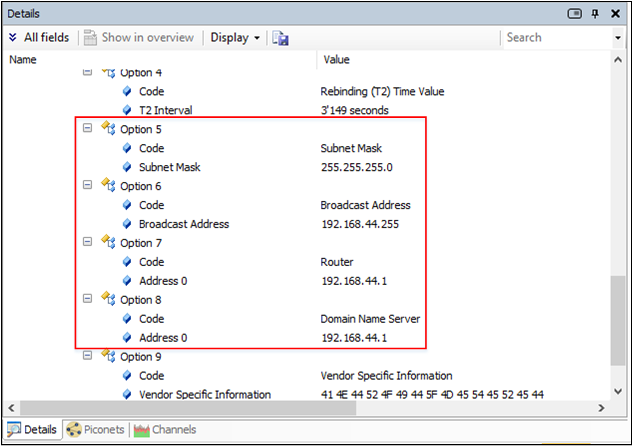Click Show in overview button

[139, 38]
